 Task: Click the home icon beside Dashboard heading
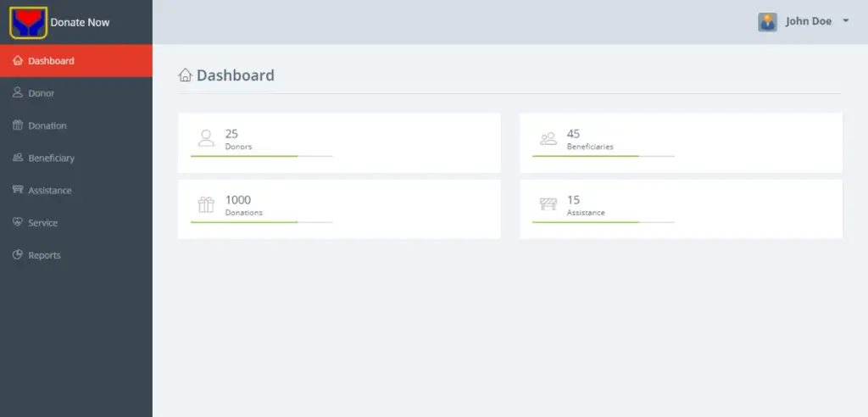click(185, 75)
